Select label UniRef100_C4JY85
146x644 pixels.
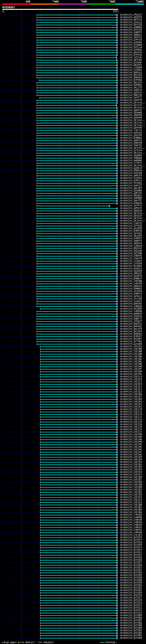pos(131,299)
